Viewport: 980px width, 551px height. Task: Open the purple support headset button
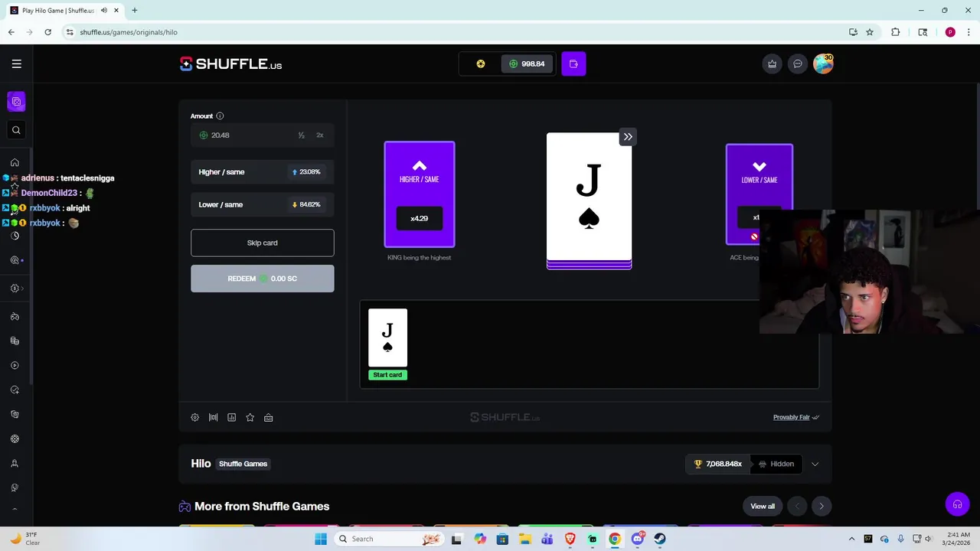[x=957, y=504]
